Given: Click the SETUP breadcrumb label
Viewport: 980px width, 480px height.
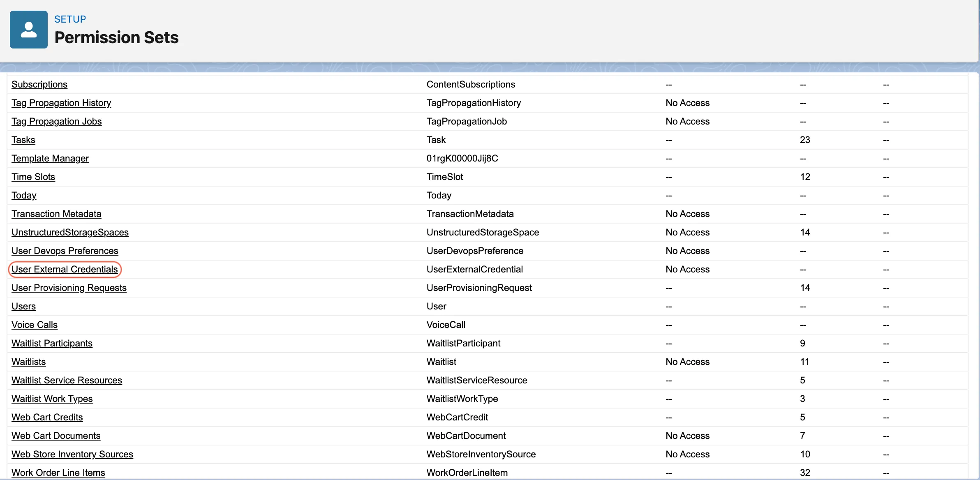Looking at the screenshot, I should pyautogui.click(x=70, y=19).
